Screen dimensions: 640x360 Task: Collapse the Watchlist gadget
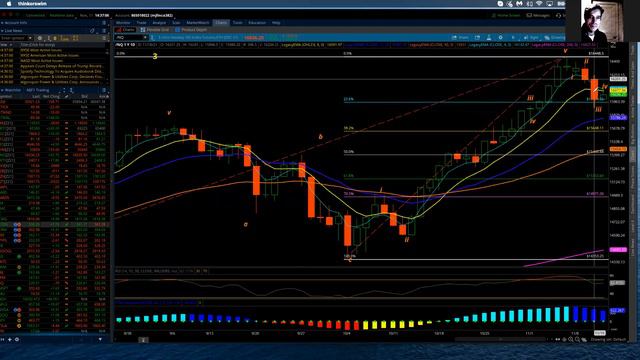click(2, 90)
